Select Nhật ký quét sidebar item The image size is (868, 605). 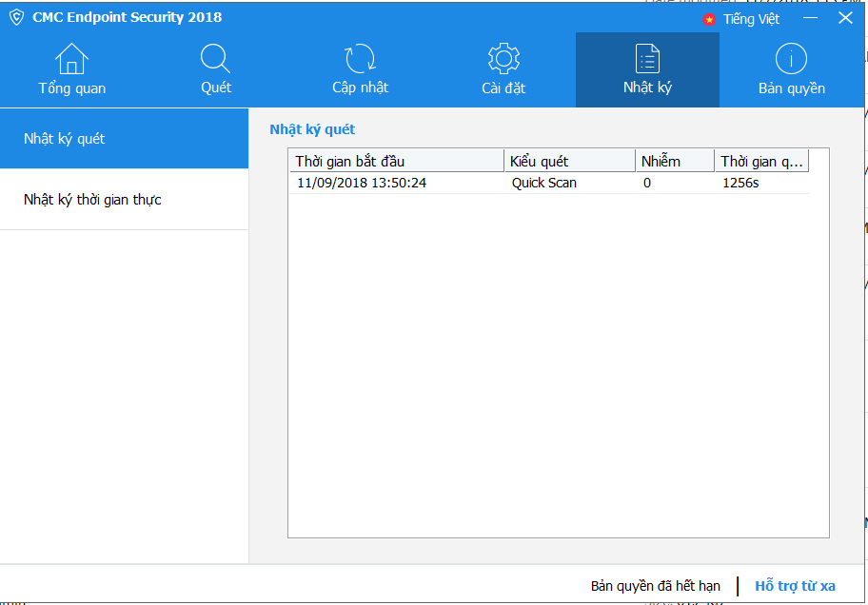pyautogui.click(x=124, y=138)
